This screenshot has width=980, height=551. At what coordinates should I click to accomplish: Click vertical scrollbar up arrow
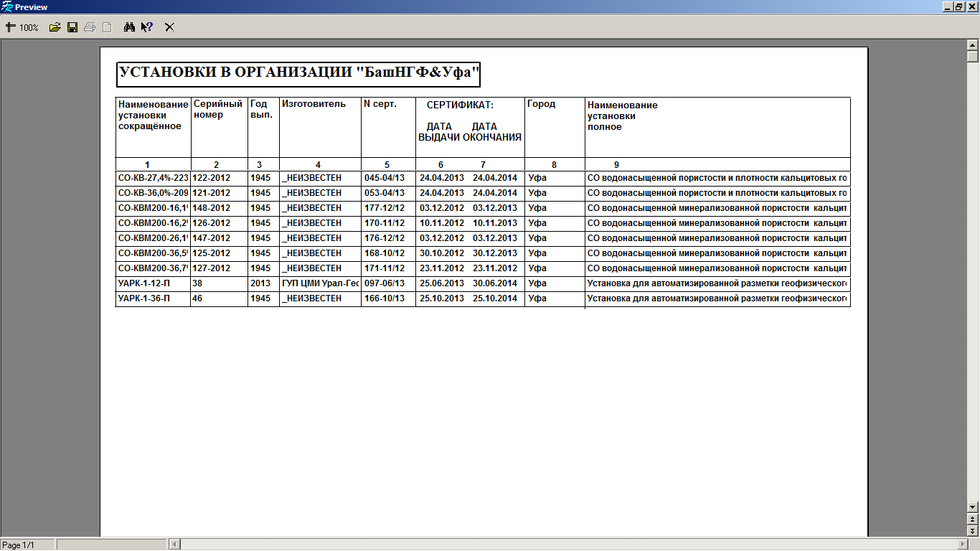click(x=973, y=44)
